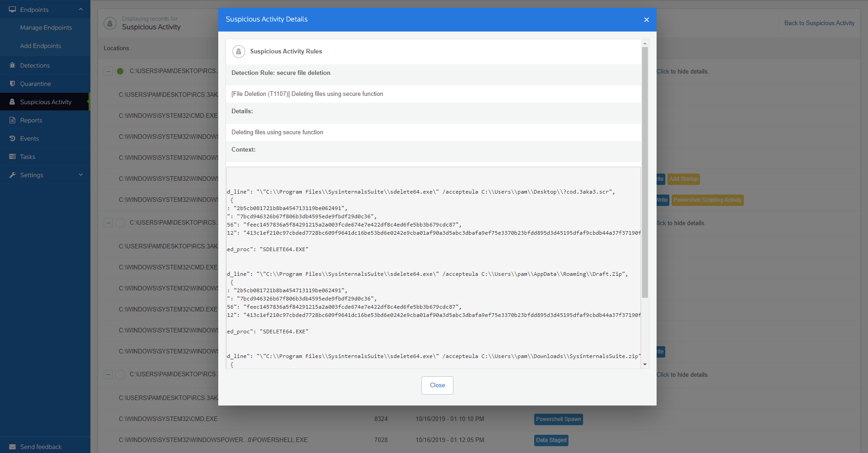The height and width of the screenshot is (453, 868).
Task: Click the command line with ?cod.3aka3.scr path
Action: tap(421, 192)
